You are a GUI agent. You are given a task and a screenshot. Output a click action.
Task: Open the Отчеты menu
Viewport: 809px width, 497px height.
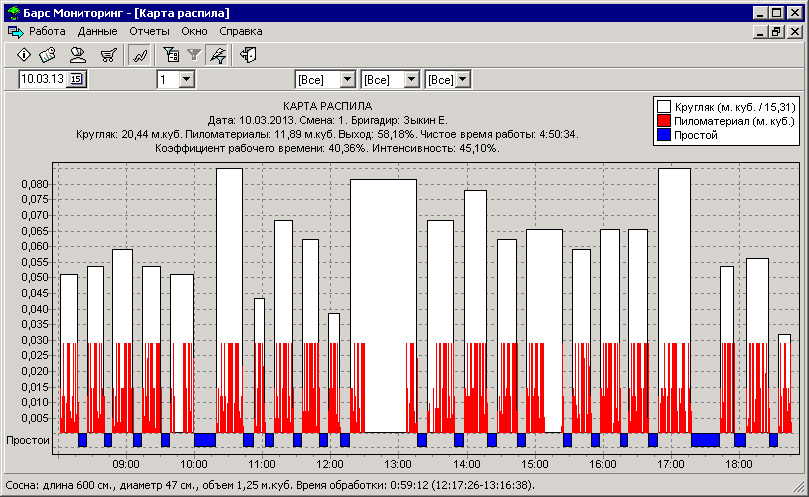tap(149, 31)
